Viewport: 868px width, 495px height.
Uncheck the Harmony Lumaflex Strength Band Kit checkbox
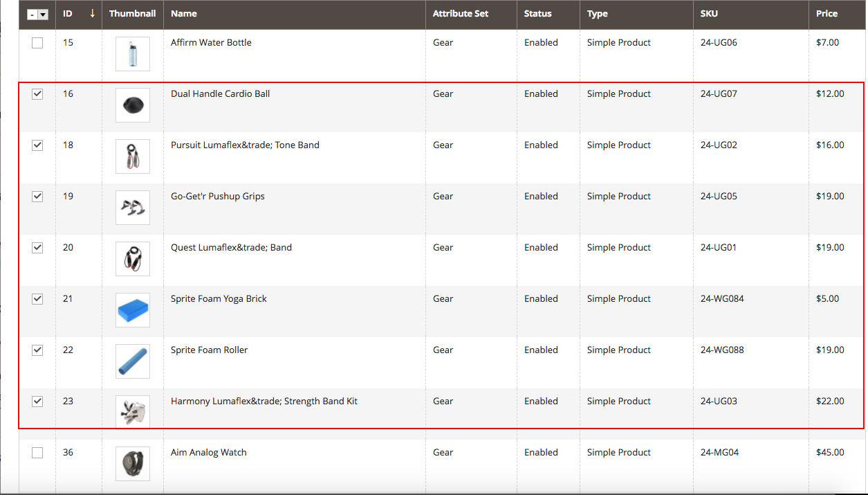tap(37, 401)
